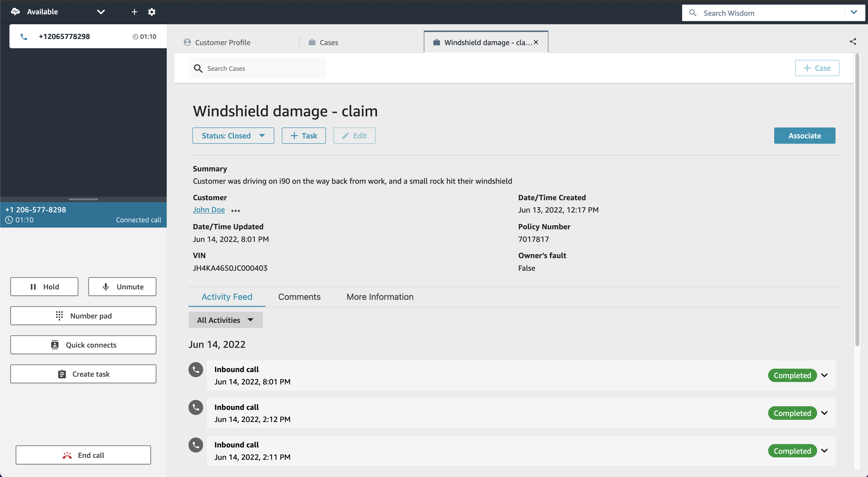Screen dimensions: 868x477
Task: Click the share/export icon top right
Action: (852, 42)
